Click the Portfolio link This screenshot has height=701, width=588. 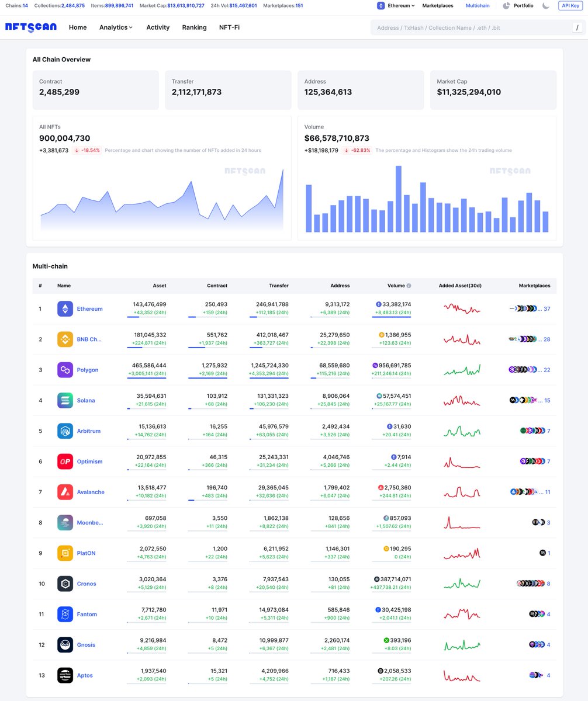coord(524,6)
